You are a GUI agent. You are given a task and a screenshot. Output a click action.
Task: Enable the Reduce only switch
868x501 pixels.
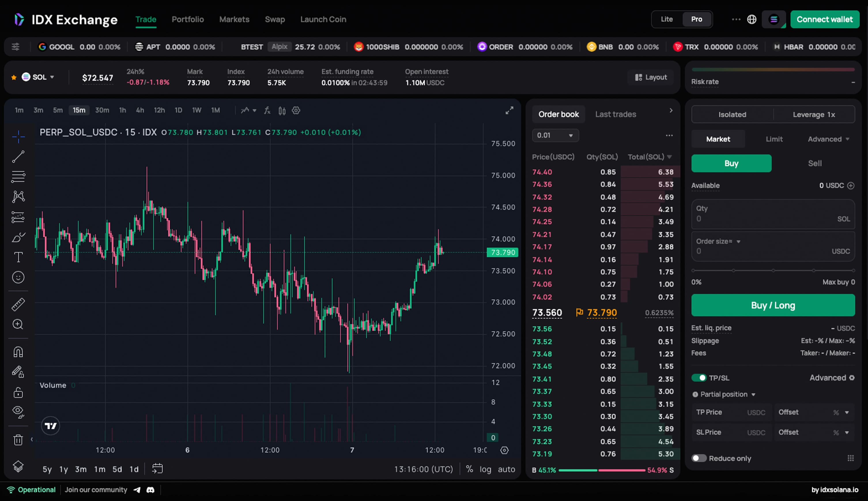pyautogui.click(x=699, y=458)
